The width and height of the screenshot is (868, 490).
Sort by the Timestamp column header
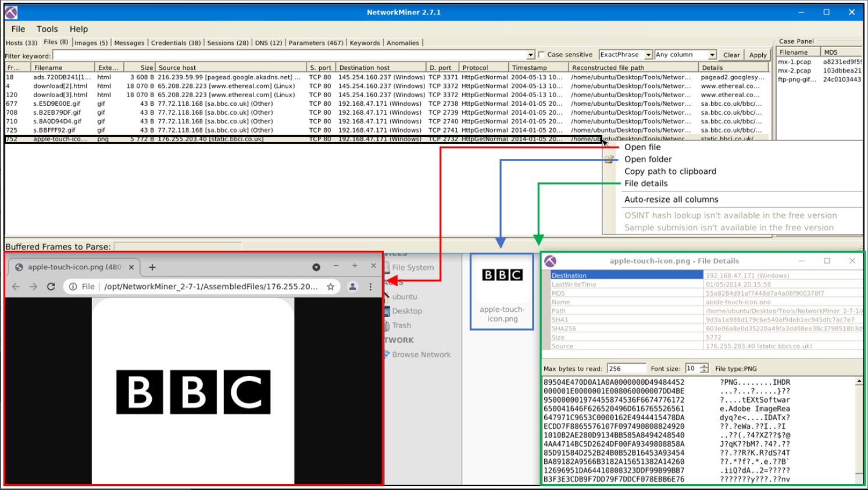[538, 68]
